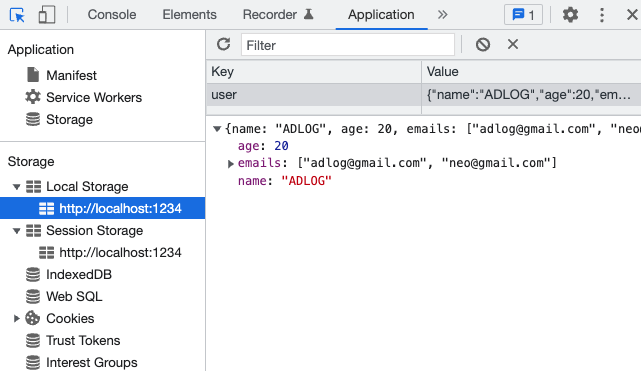641x371 pixels.
Task: Select the Application tab
Action: pyautogui.click(x=381, y=15)
